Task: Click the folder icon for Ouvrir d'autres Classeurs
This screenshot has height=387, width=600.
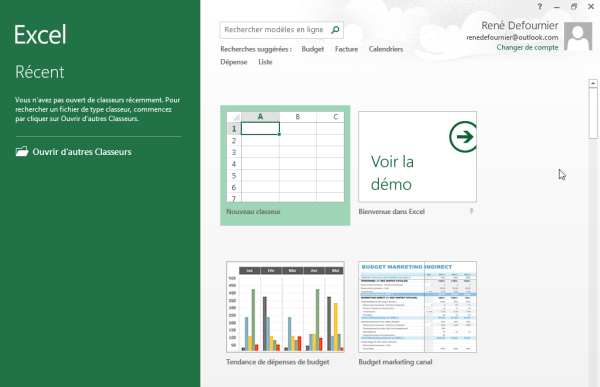Action: pyautogui.click(x=22, y=152)
